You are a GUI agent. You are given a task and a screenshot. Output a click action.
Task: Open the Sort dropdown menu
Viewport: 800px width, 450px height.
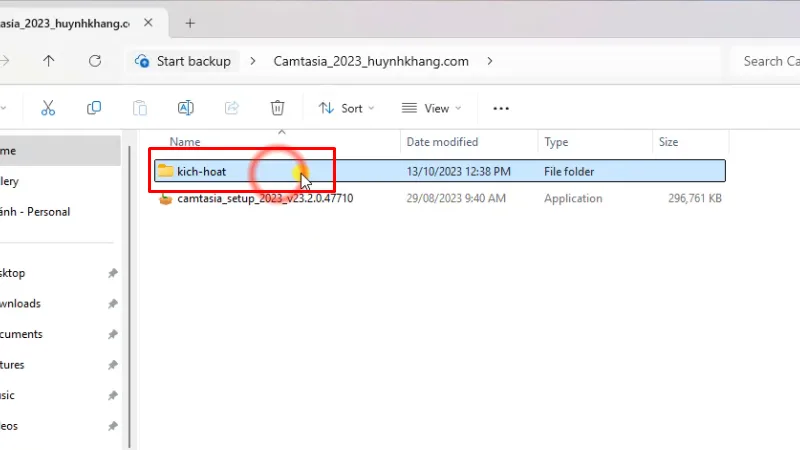tap(346, 108)
